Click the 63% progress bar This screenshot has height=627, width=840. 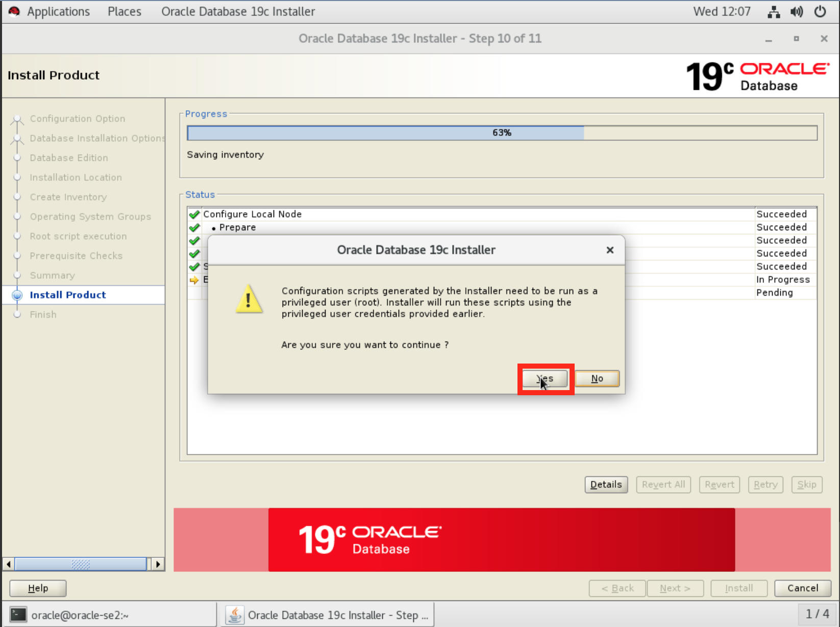tap(502, 133)
